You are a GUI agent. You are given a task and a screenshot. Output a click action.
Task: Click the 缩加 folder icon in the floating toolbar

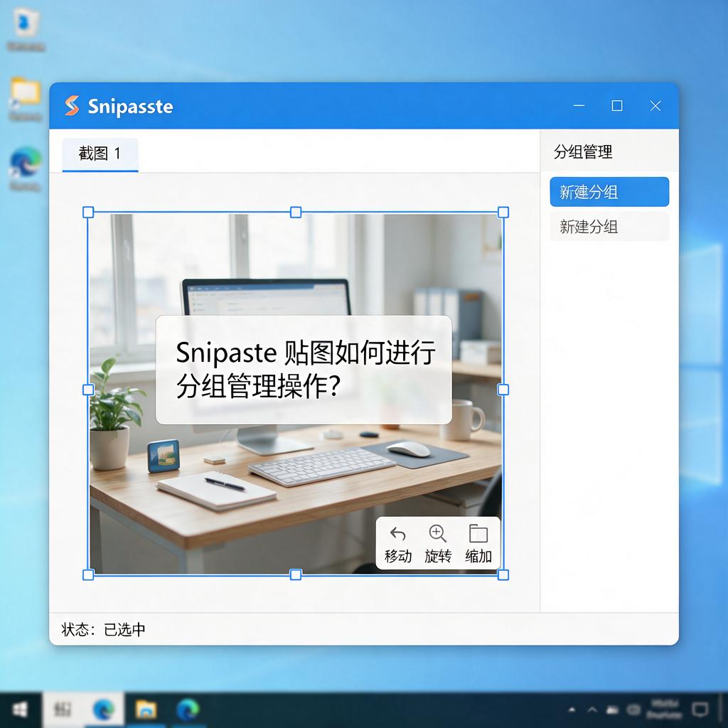[478, 533]
